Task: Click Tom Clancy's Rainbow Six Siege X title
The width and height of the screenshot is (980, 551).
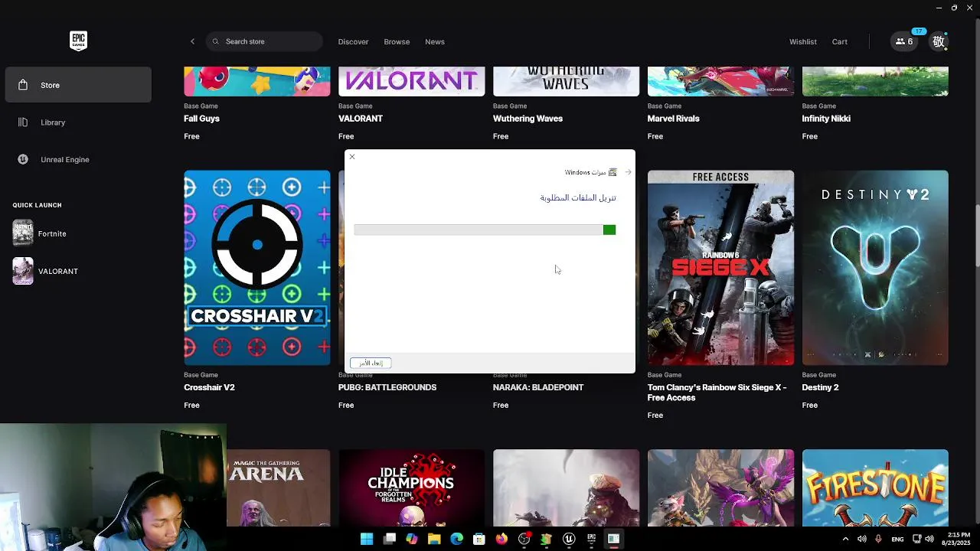Action: pos(717,393)
